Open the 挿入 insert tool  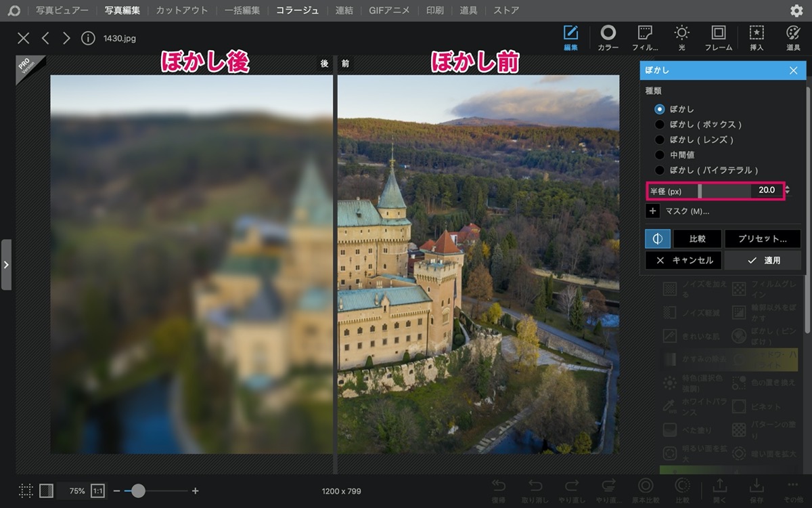coord(757,38)
